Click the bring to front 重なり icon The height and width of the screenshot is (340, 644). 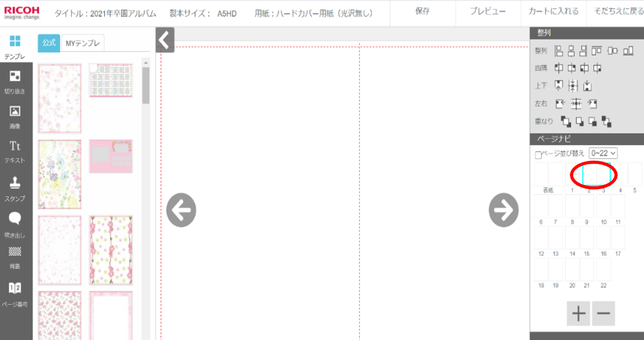[x=566, y=121]
